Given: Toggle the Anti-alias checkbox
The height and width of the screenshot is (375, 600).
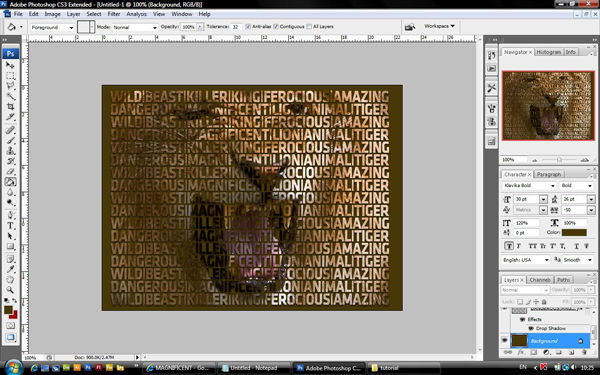Looking at the screenshot, I should click(x=248, y=26).
